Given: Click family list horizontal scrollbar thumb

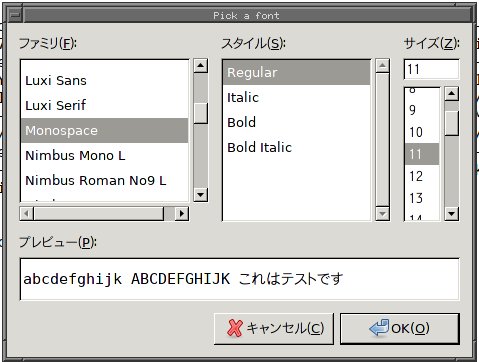Looking at the screenshot, I should [99, 213].
